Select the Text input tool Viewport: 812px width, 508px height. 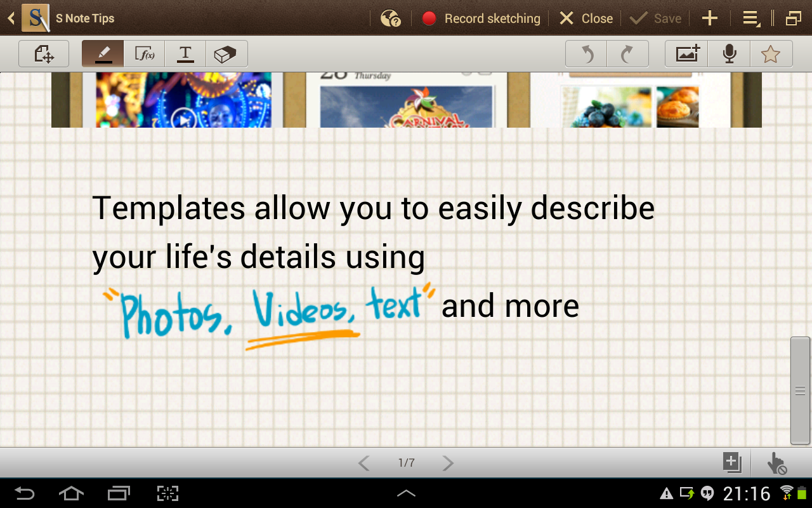[x=185, y=55]
